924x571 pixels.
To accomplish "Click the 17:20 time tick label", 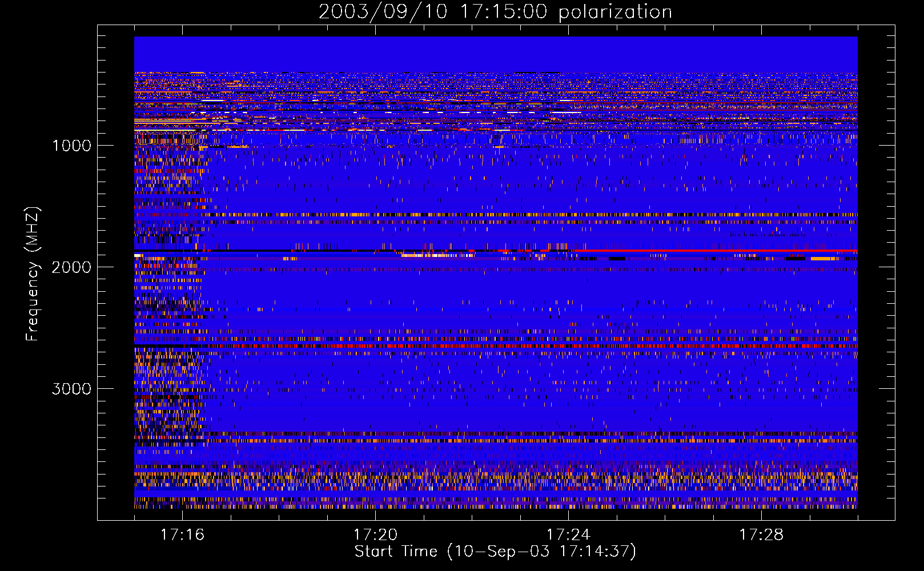I will click(375, 535).
